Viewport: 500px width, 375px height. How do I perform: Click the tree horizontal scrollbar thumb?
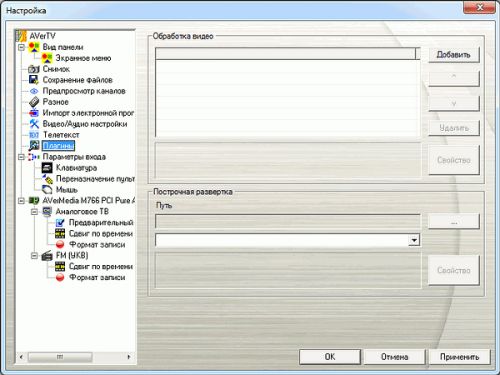(x=60, y=357)
